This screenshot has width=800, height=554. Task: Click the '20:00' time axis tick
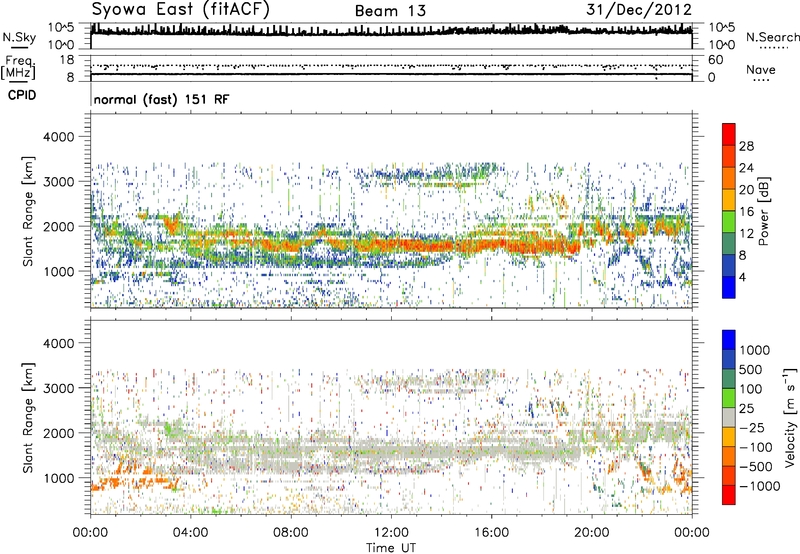(x=592, y=533)
